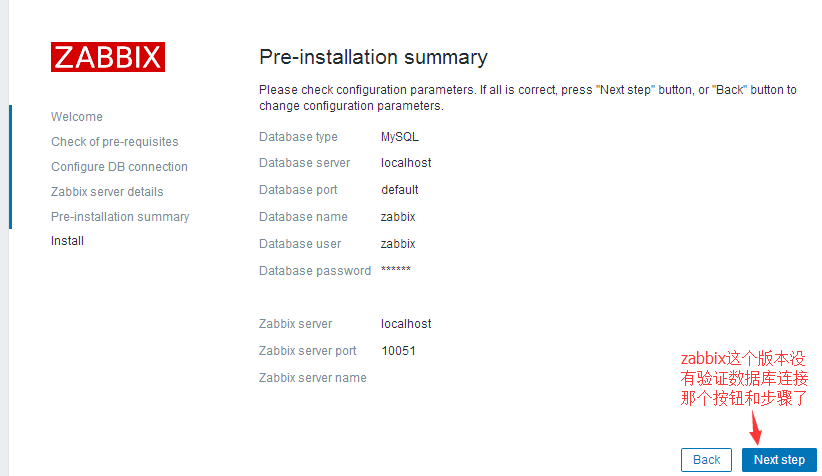Click the masked database password value

pos(396,271)
